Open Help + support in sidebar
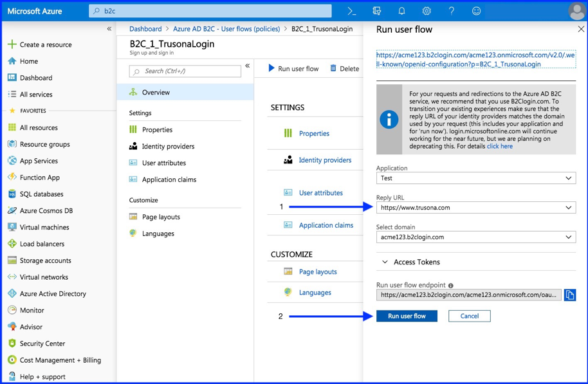The width and height of the screenshot is (588, 384). (42, 376)
